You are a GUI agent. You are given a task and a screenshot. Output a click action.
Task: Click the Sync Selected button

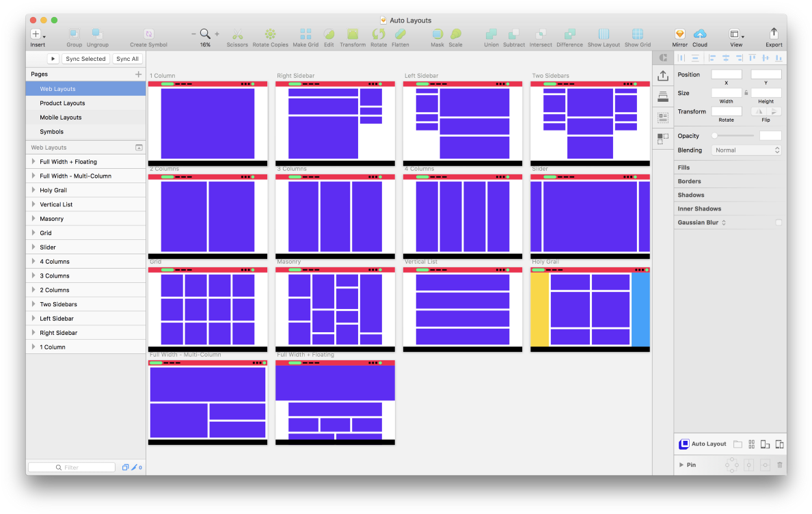tap(85, 59)
